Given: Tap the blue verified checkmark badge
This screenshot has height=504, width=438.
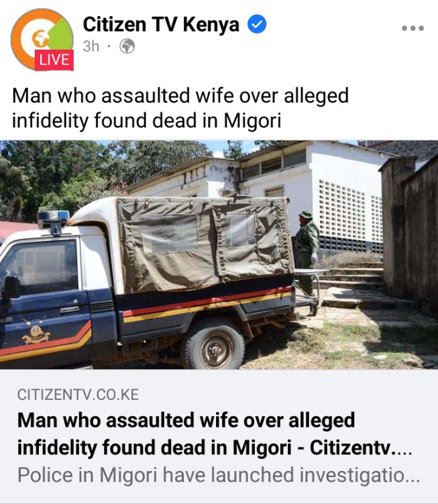Looking at the screenshot, I should (257, 24).
